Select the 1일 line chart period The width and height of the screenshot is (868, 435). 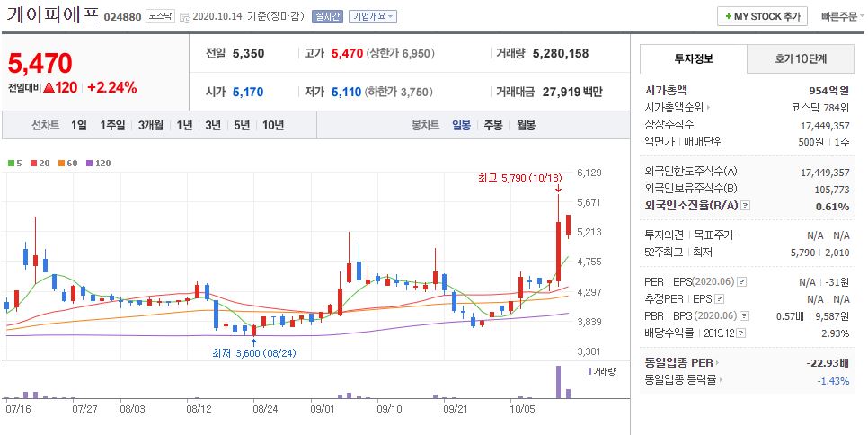(x=78, y=125)
